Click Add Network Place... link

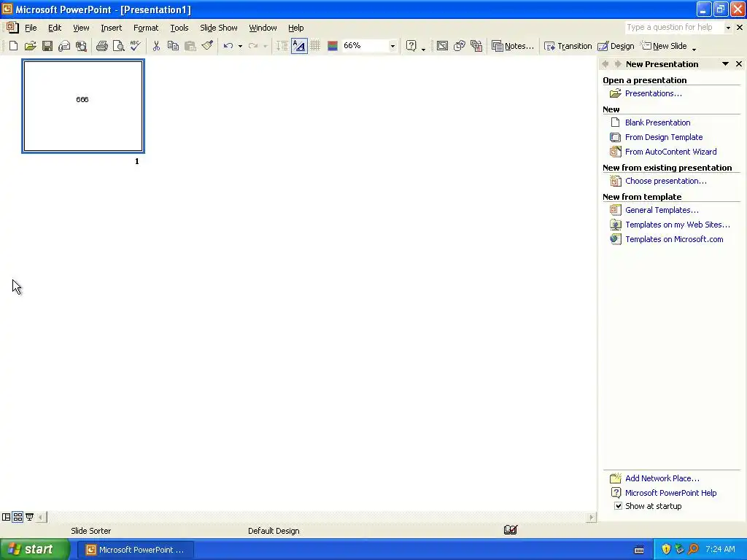point(662,478)
